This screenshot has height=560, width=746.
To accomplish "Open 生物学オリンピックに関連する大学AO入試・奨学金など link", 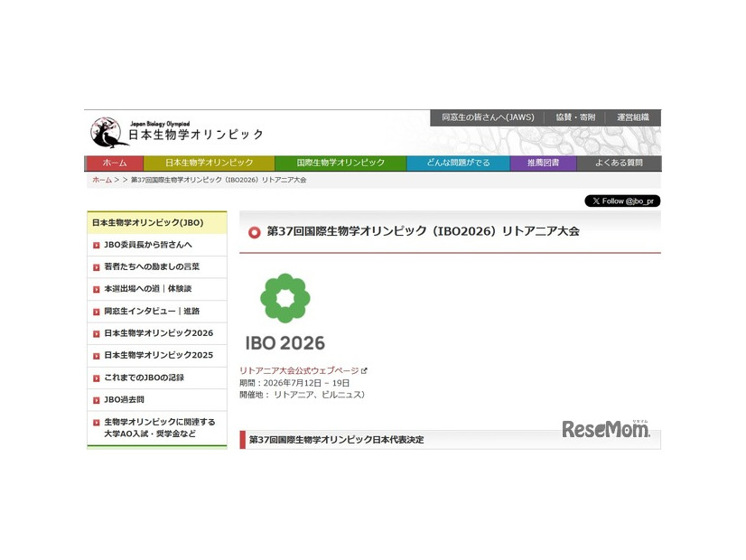I will tap(159, 428).
